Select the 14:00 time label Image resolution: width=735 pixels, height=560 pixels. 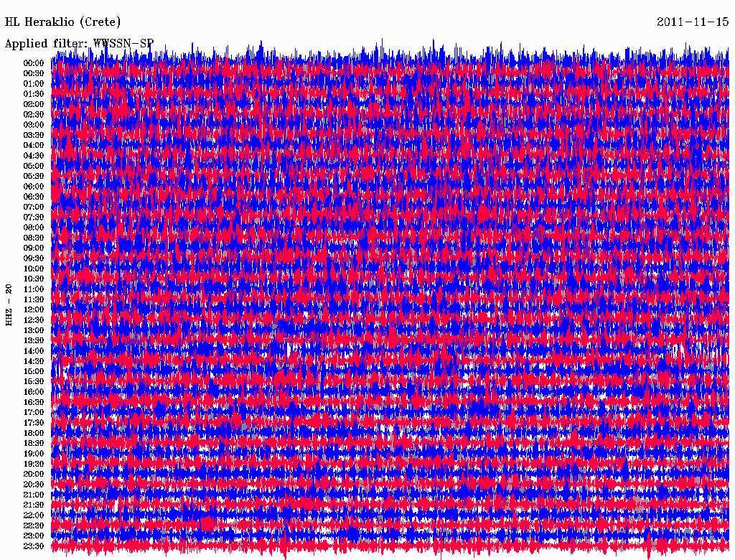coord(34,351)
